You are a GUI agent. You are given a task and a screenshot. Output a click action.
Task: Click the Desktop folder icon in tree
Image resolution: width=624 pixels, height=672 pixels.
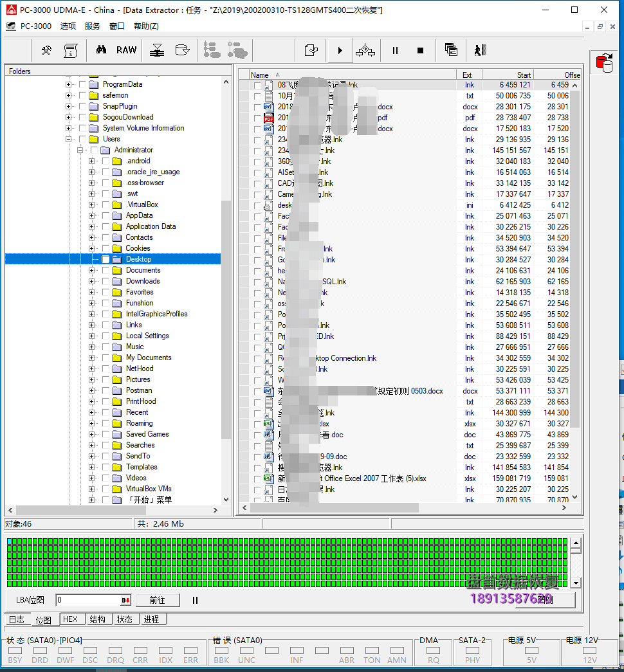point(116,259)
